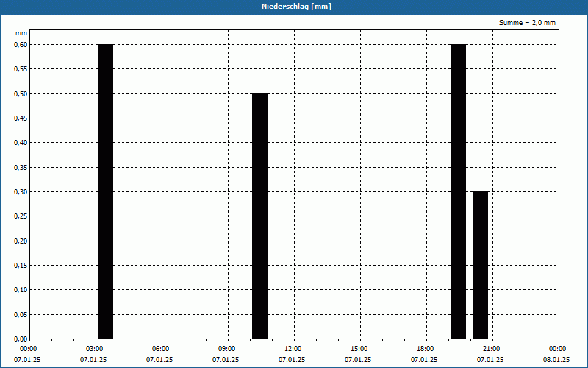Select the 0,40 y-axis value
Viewport: 588px width, 368px height.
click(21, 143)
